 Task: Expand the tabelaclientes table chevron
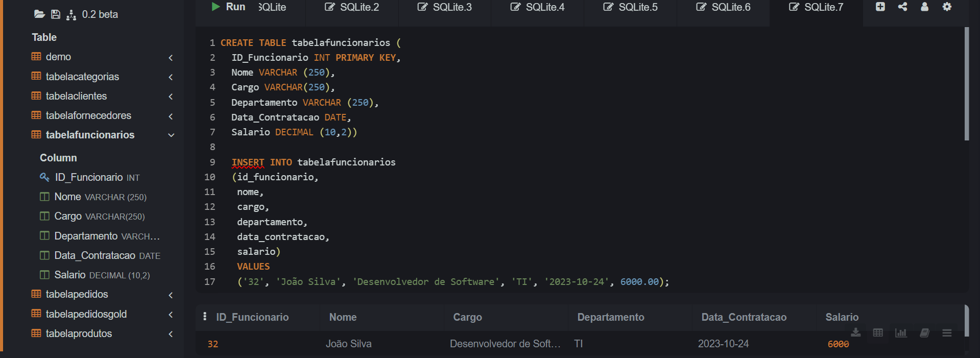pos(171,97)
